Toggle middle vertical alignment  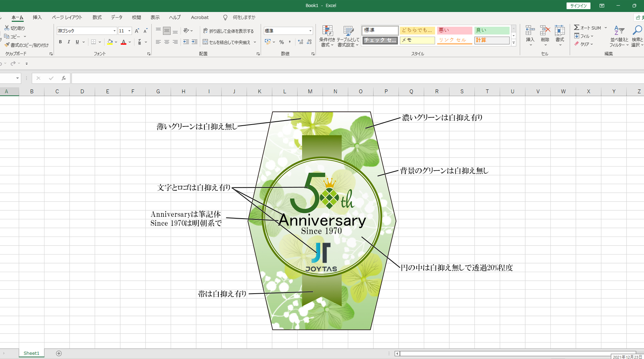167,31
